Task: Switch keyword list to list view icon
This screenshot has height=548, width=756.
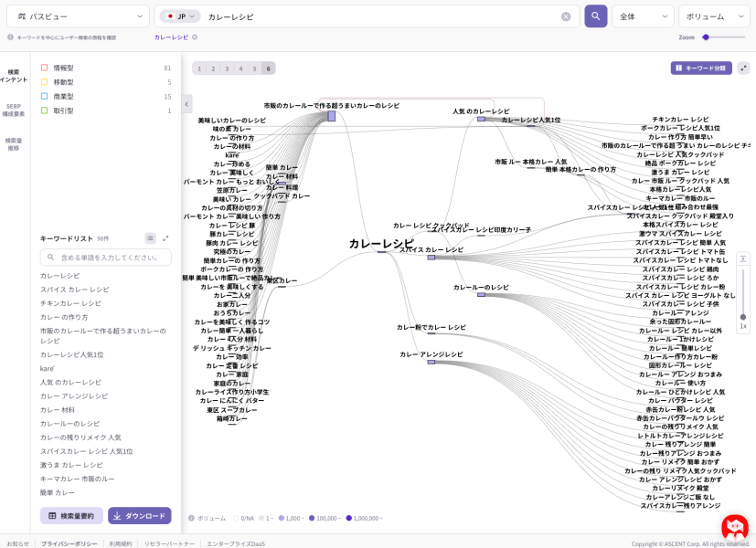Action: tap(151, 238)
